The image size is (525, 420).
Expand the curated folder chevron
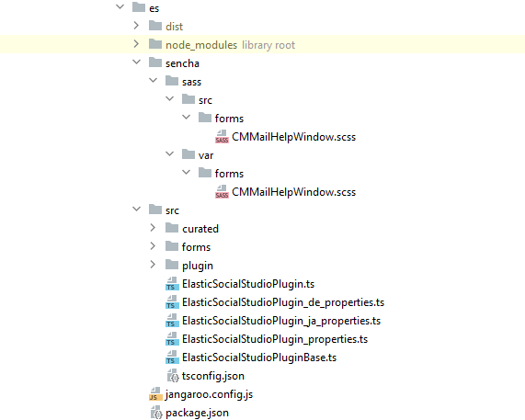[153, 228]
